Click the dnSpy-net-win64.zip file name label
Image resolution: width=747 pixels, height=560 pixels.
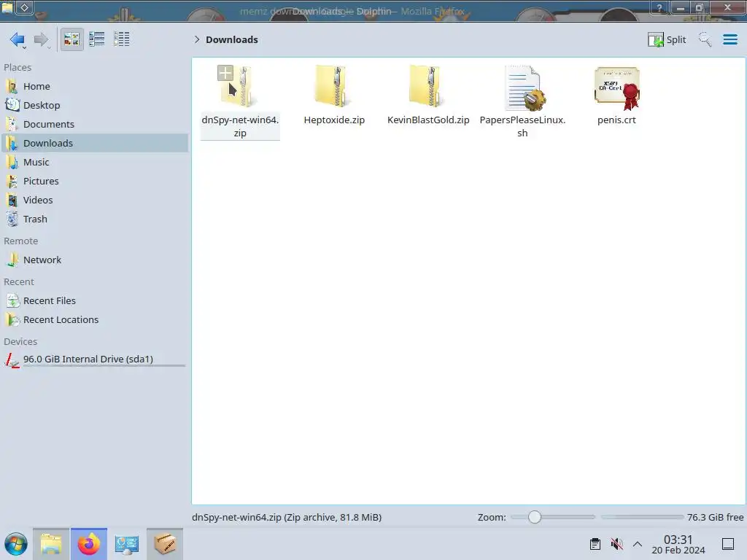point(240,127)
